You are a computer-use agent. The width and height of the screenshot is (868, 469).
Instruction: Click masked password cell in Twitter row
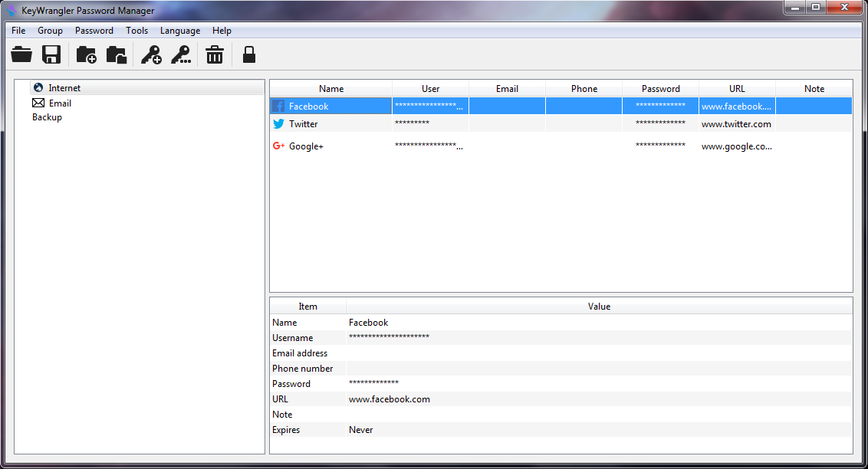point(660,123)
